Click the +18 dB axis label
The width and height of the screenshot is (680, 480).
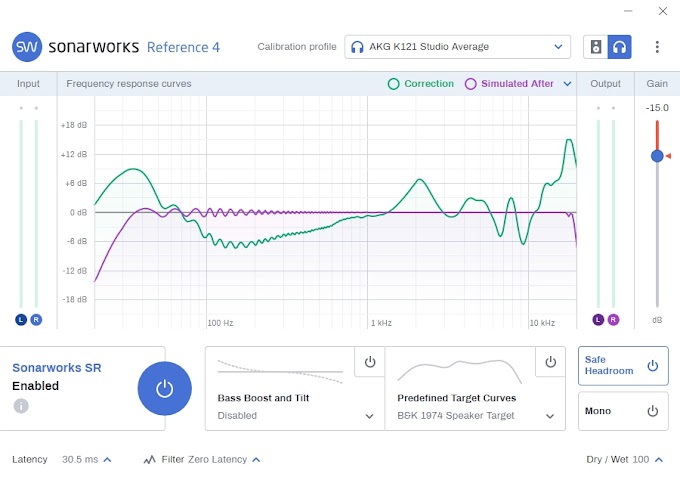point(74,125)
